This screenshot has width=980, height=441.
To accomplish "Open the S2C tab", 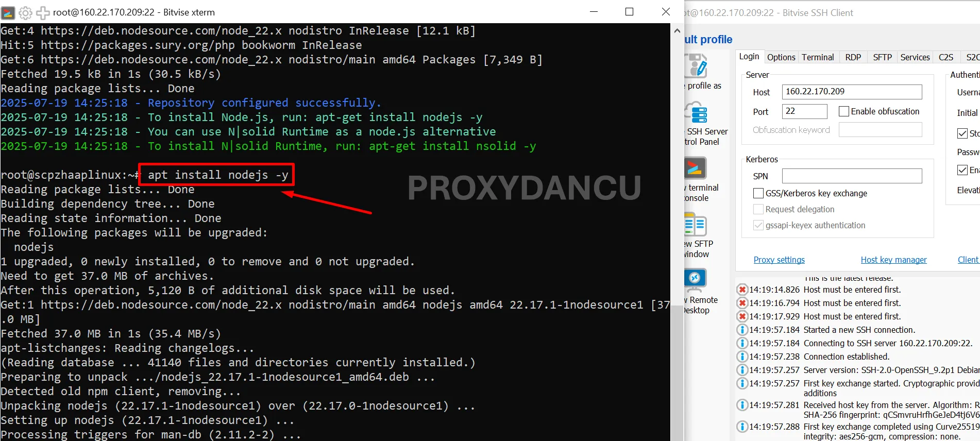I will (x=971, y=57).
